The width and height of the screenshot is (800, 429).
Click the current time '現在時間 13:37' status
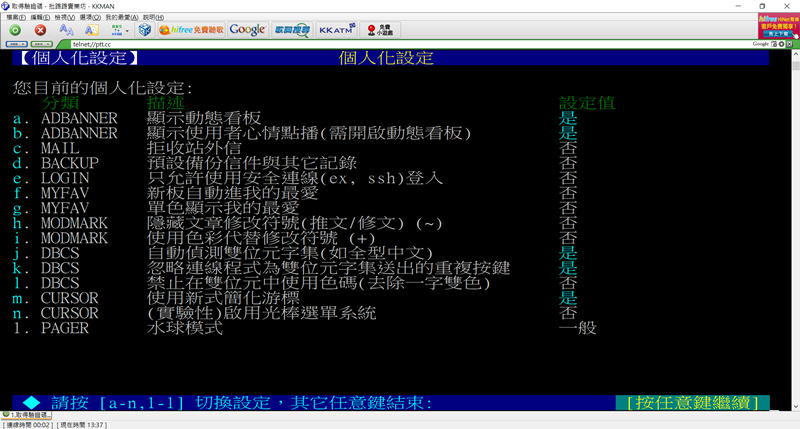point(82,425)
